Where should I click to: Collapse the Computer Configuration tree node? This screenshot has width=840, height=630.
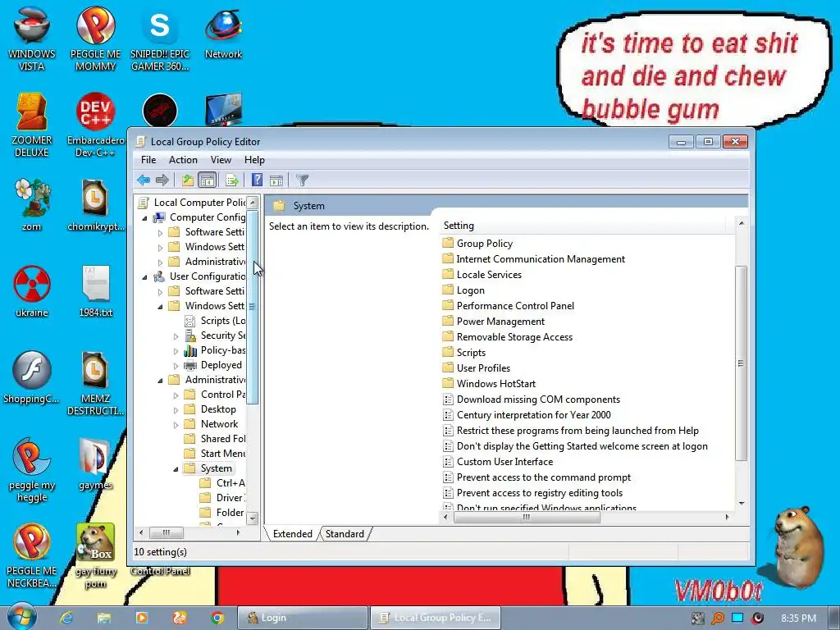coord(144,218)
